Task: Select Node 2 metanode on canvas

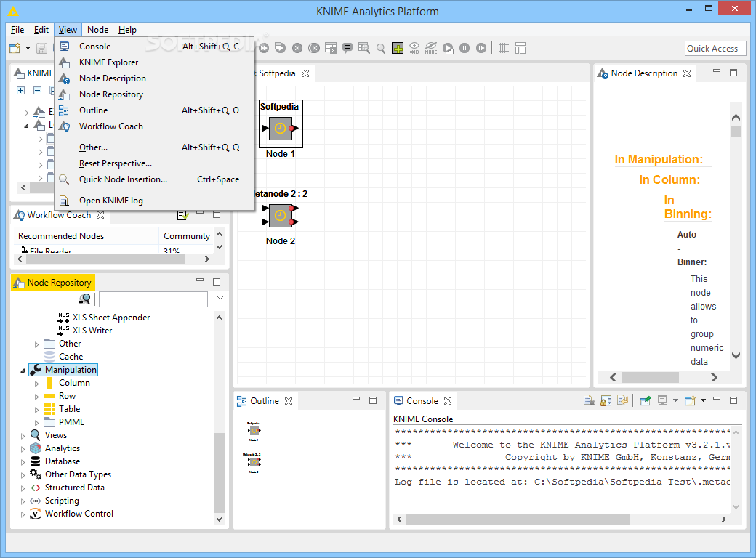Action: pos(281,215)
